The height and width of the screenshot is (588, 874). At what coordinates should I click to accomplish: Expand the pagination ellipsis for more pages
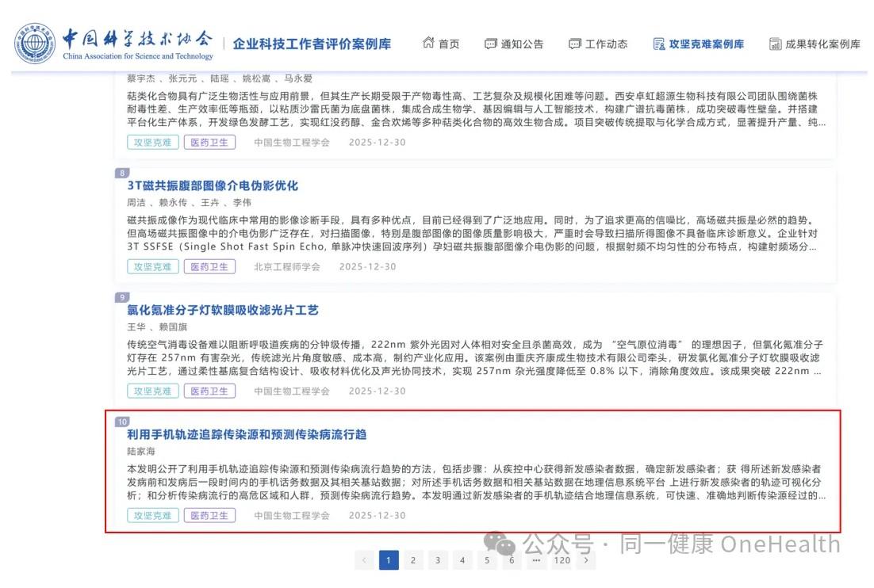(536, 560)
